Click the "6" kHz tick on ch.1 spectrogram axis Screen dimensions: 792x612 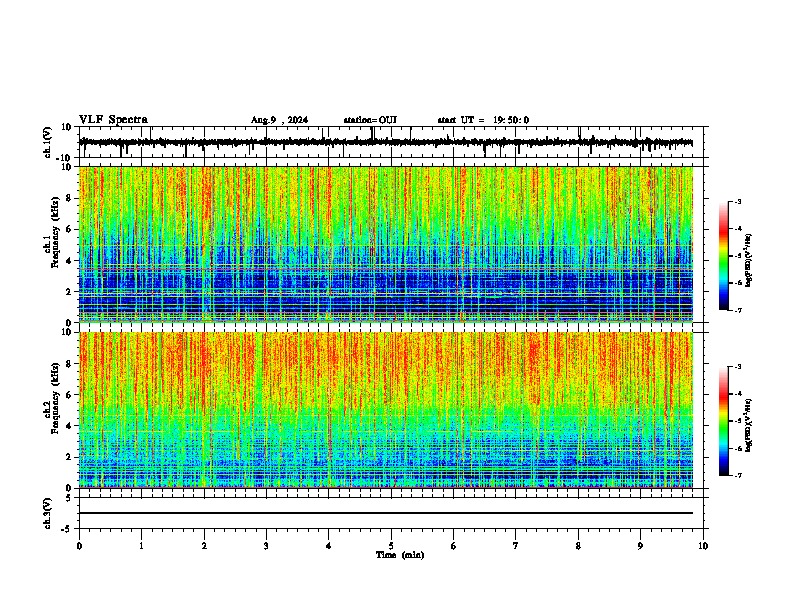tap(69, 229)
